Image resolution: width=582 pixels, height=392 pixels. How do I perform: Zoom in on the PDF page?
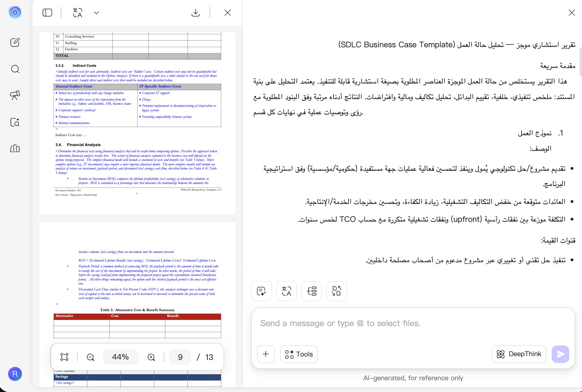151,357
